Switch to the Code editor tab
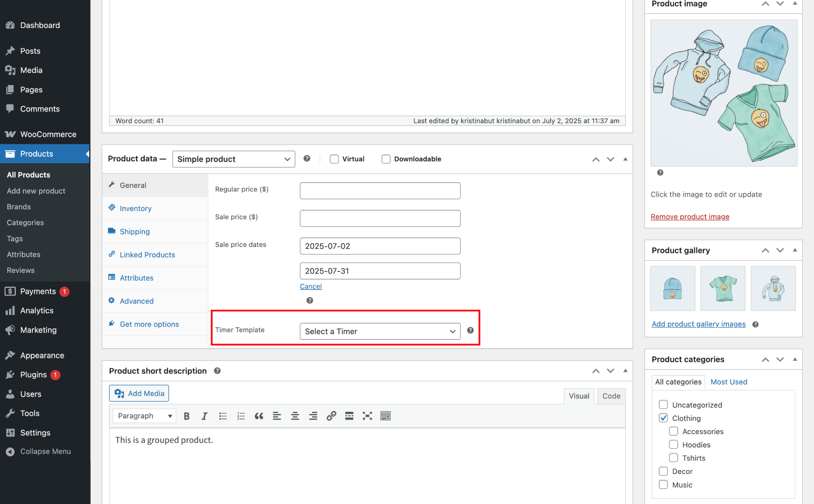This screenshot has width=814, height=504. (611, 396)
